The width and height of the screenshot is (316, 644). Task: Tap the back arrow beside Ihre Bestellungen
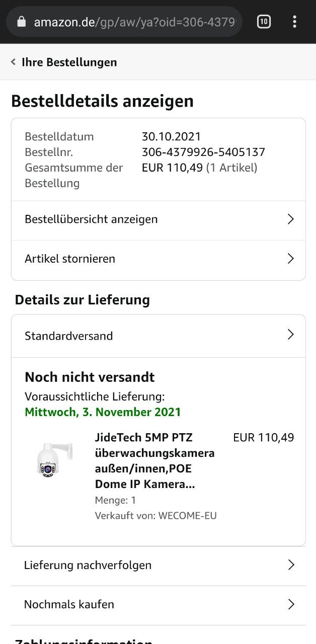(x=13, y=62)
